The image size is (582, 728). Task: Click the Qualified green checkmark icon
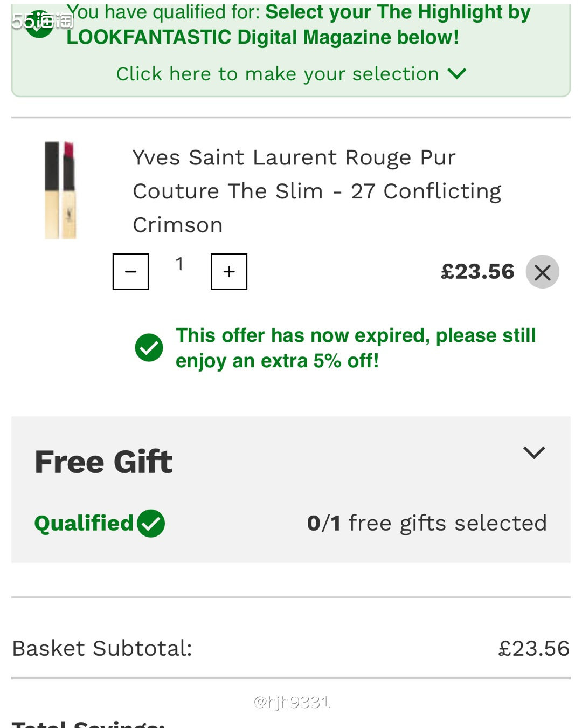(151, 523)
